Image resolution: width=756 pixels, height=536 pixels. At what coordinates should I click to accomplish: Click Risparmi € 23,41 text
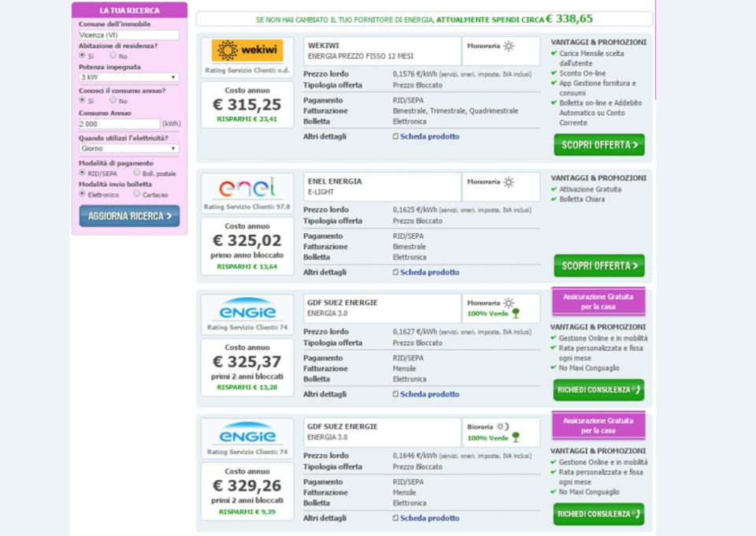[x=246, y=119]
